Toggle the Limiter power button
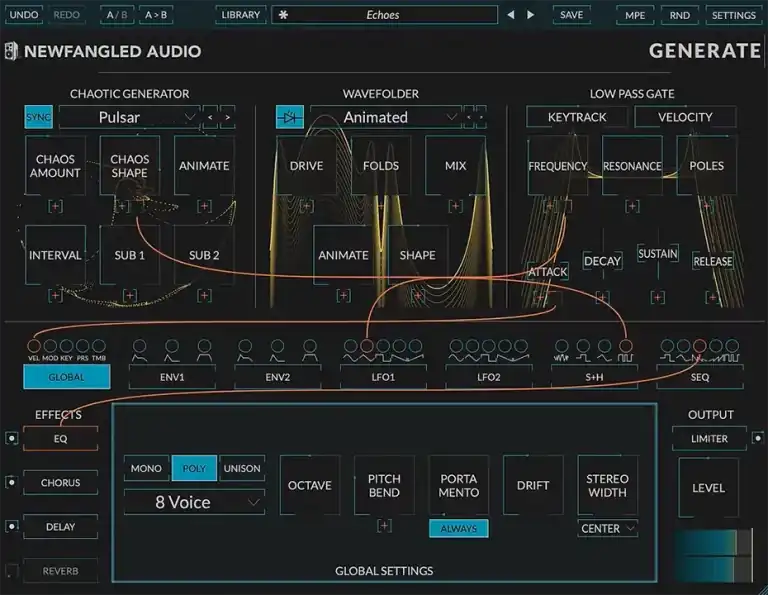Image resolution: width=768 pixels, height=595 pixels. 757,438
